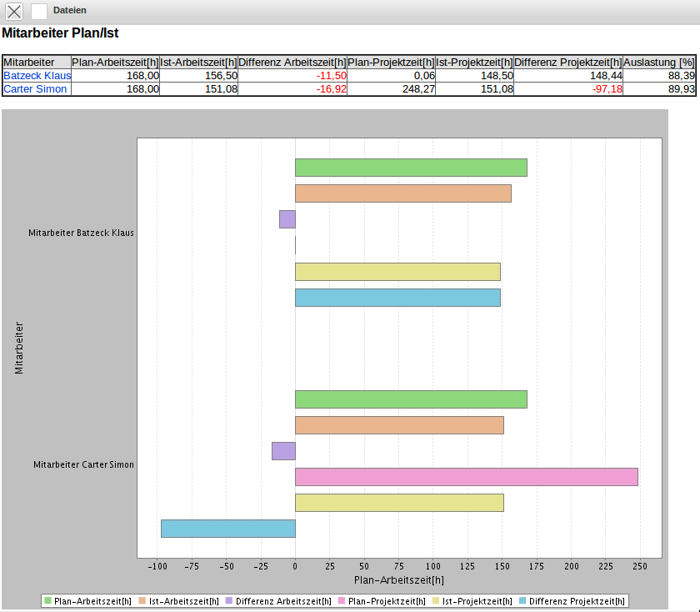The width and height of the screenshot is (700, 612).
Task: Click the Plan-Projektzeit[h] column header
Action: tap(391, 63)
